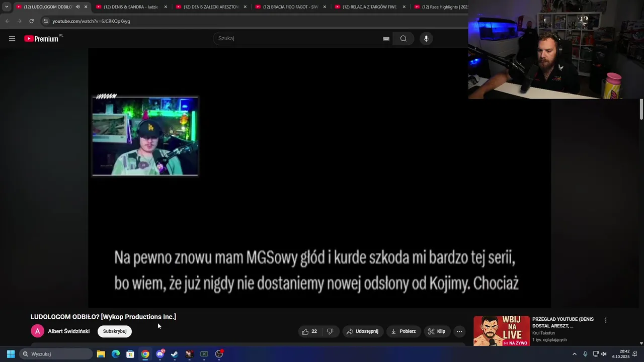Open notification center bell icon
This screenshot has width=644, height=362.
(x=635, y=354)
